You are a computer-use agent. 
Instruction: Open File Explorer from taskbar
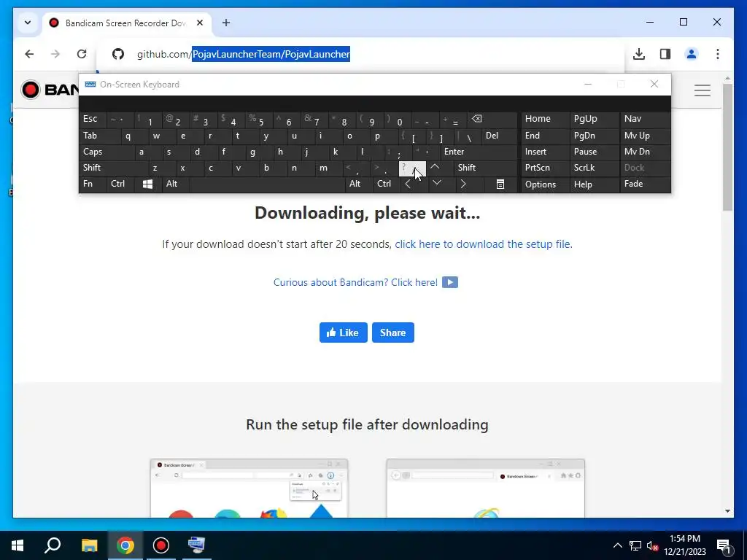[89, 545]
